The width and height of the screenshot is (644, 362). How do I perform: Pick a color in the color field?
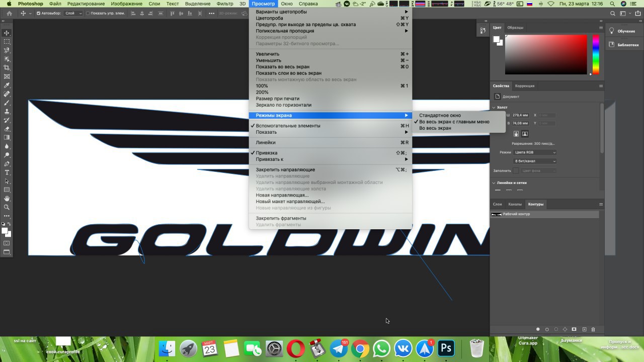click(x=546, y=54)
